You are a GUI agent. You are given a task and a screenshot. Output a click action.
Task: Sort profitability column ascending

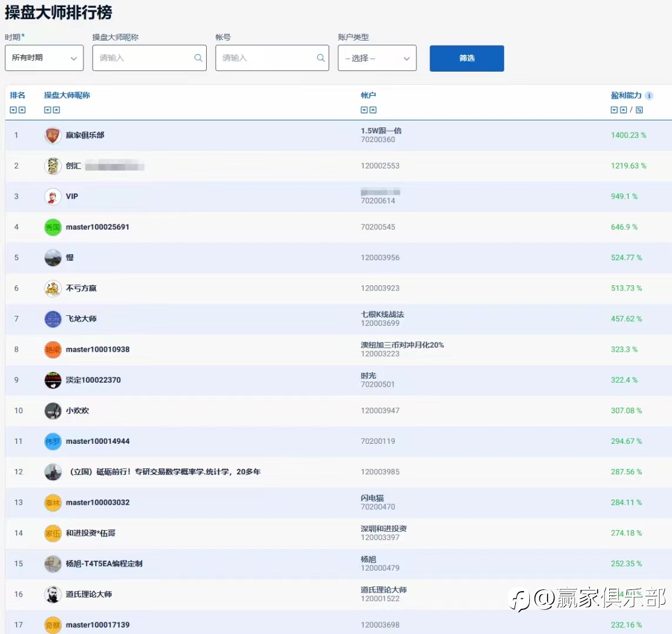tap(623, 110)
